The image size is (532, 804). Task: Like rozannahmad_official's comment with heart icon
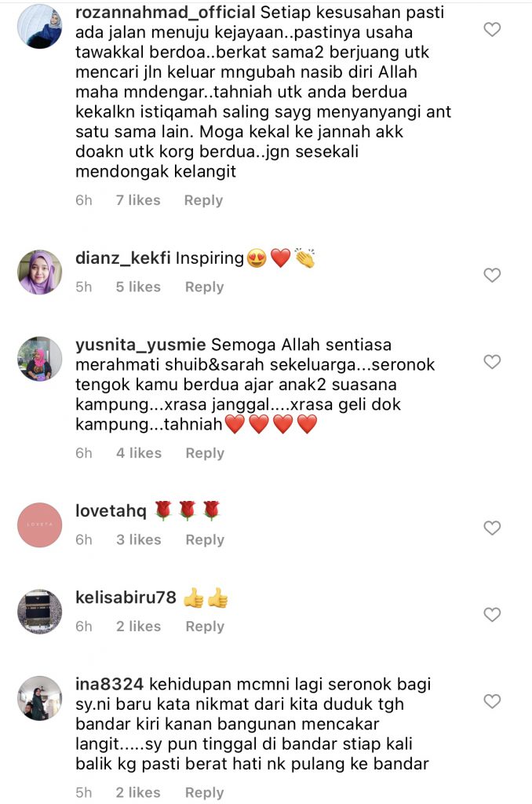(x=492, y=30)
